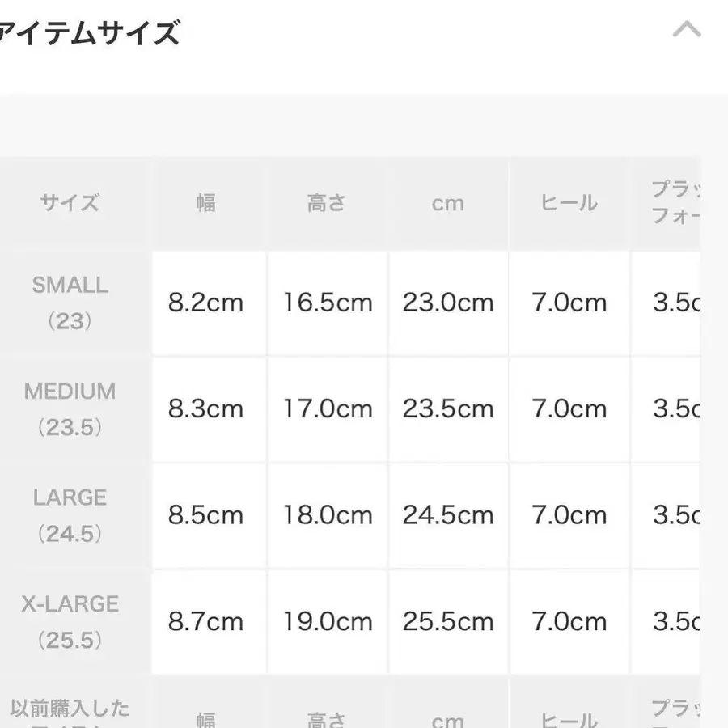Select the 8.2cm width cell for SMALL
This screenshot has height=728, width=728.
coord(207,303)
